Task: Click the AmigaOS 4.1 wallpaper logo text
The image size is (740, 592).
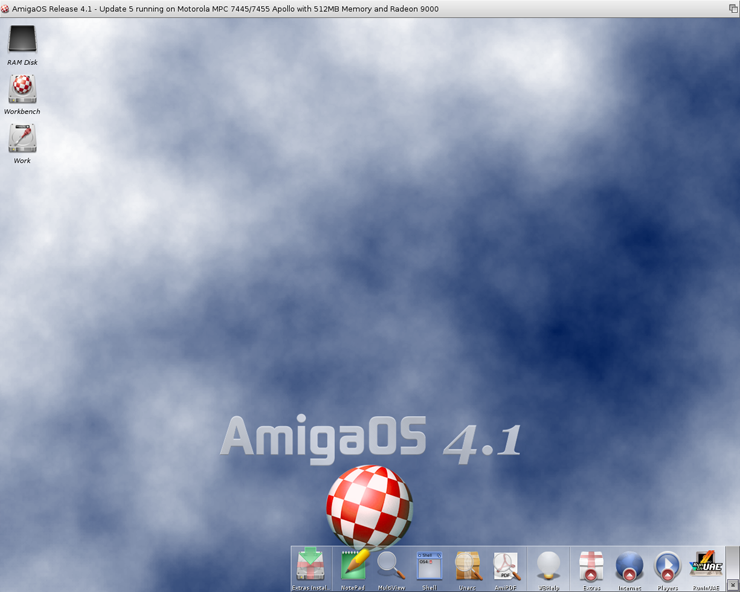Action: click(x=370, y=438)
